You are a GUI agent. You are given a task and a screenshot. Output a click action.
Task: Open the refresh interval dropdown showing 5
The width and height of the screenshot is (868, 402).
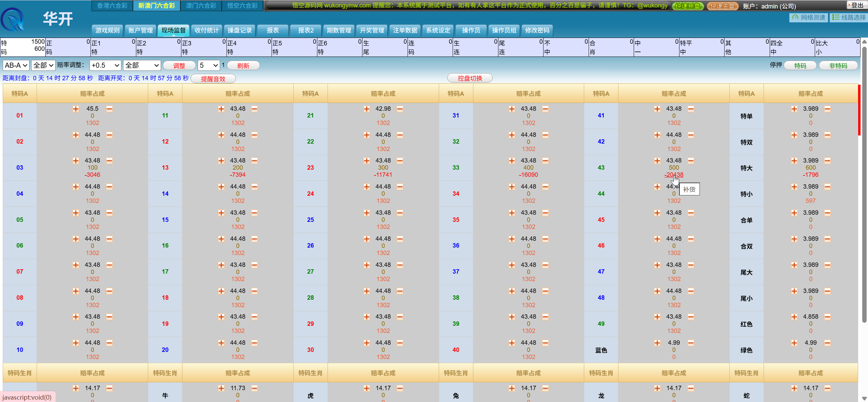click(209, 65)
